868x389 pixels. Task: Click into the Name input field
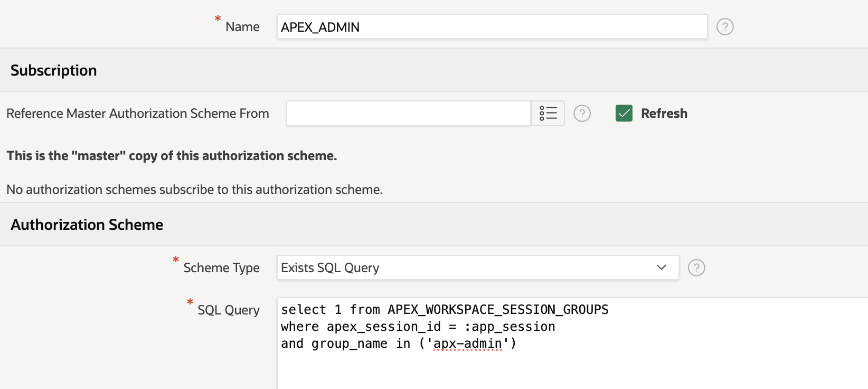(492, 26)
